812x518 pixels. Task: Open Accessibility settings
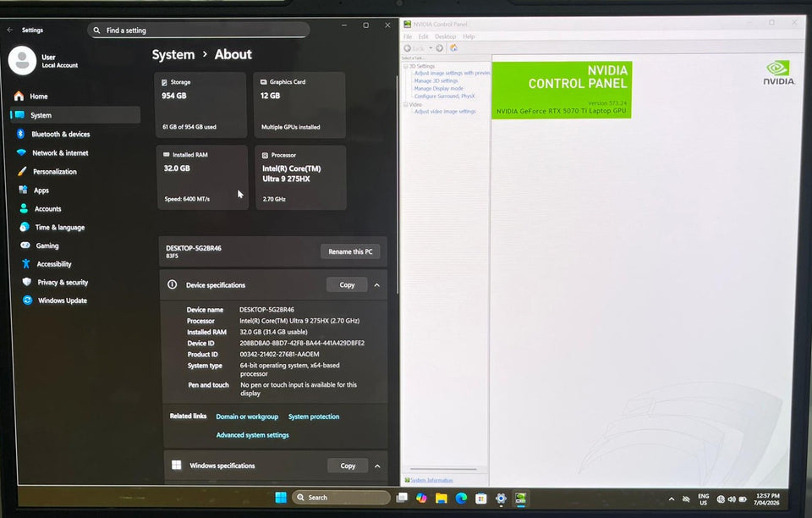click(52, 263)
